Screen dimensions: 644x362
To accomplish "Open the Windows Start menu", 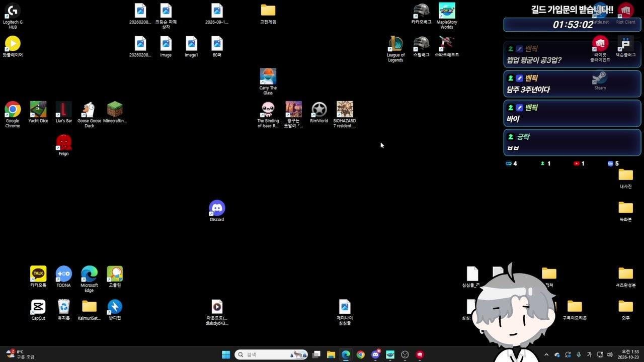I will coord(226,354).
